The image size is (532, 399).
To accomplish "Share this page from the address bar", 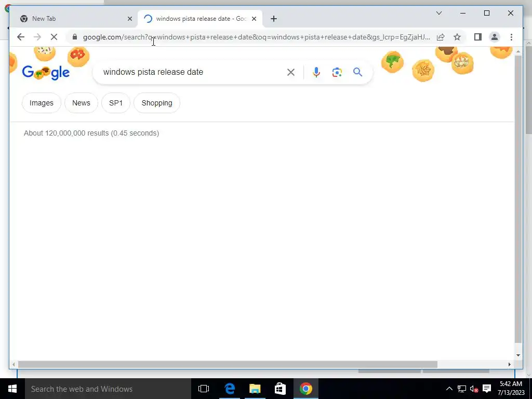I will point(441,37).
